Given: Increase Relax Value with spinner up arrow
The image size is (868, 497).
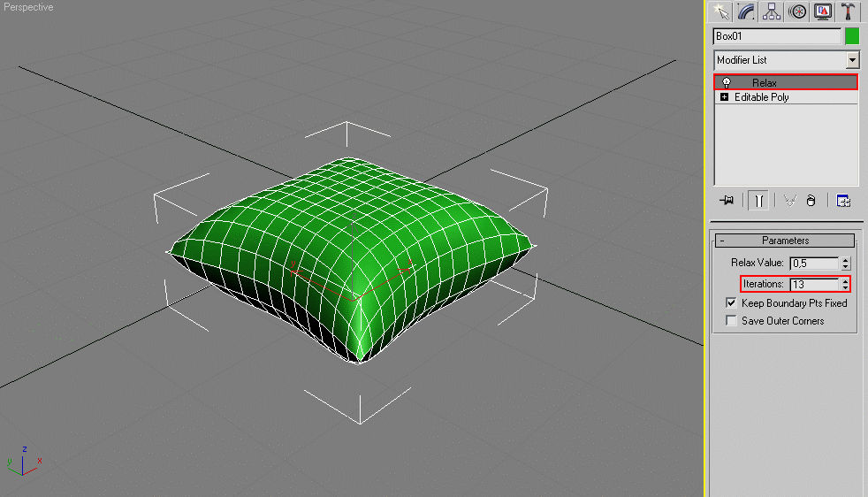Looking at the screenshot, I should pos(845,260).
